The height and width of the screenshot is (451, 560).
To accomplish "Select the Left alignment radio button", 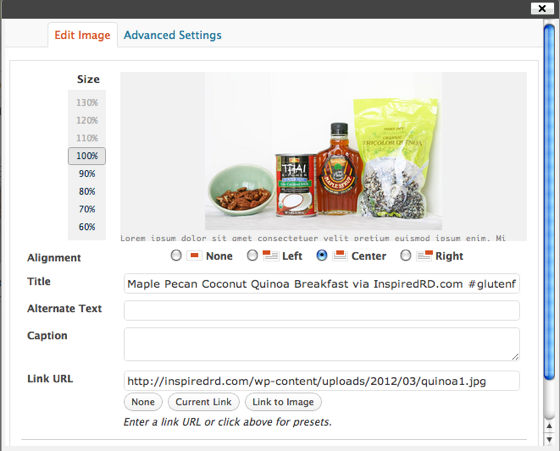I will [x=252, y=255].
